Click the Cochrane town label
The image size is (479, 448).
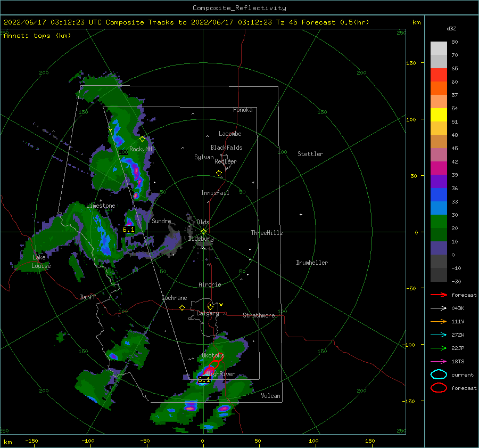pyautogui.click(x=174, y=298)
